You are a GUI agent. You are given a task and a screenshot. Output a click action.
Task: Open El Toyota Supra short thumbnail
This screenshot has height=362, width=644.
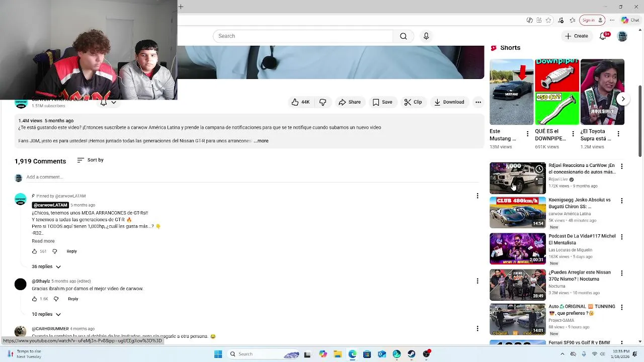[602, 92]
